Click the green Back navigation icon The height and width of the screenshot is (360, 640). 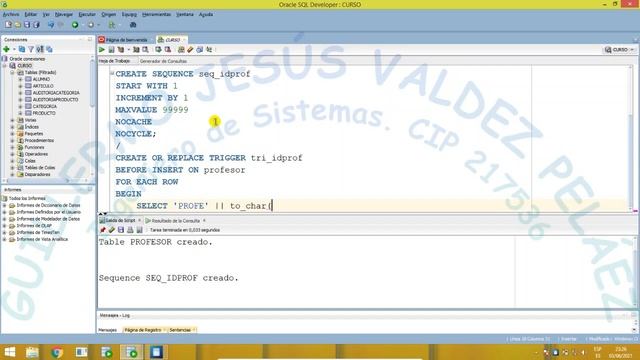[x=75, y=25]
